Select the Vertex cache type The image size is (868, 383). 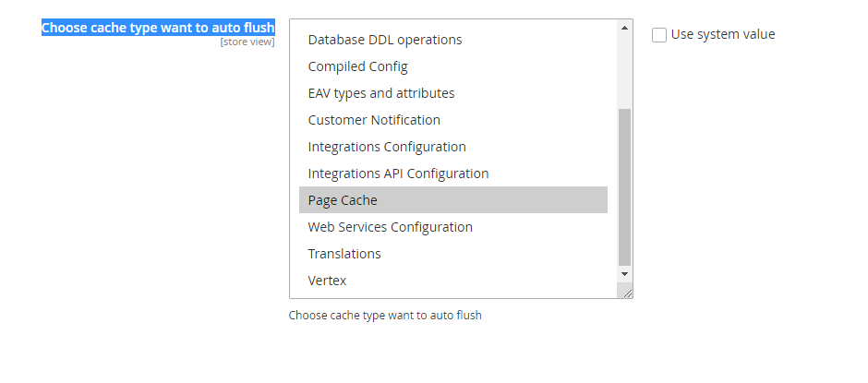[x=327, y=281]
